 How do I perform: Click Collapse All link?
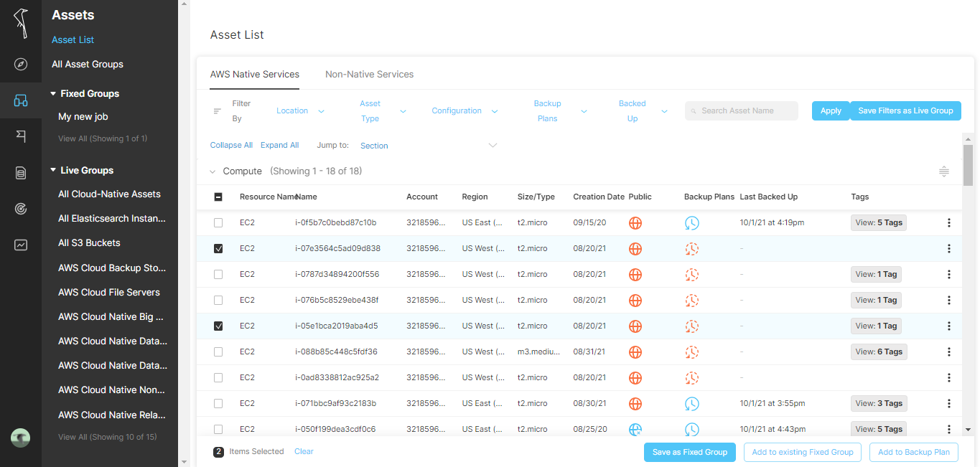click(231, 146)
